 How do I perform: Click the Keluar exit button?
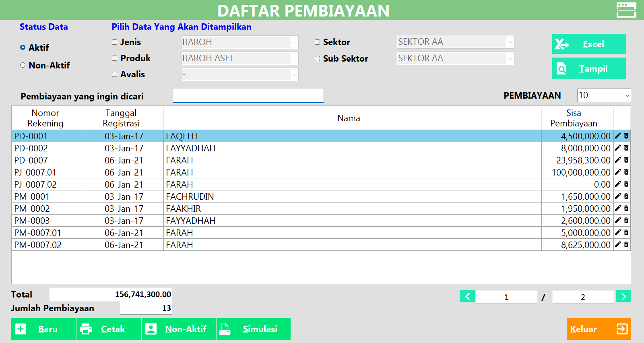(x=599, y=329)
